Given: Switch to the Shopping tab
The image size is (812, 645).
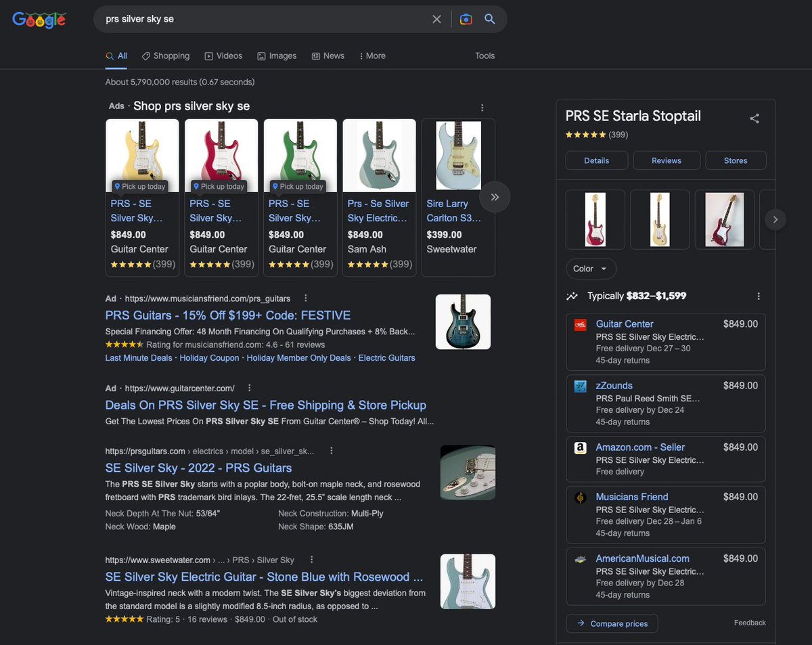Looking at the screenshot, I should pyautogui.click(x=166, y=56).
